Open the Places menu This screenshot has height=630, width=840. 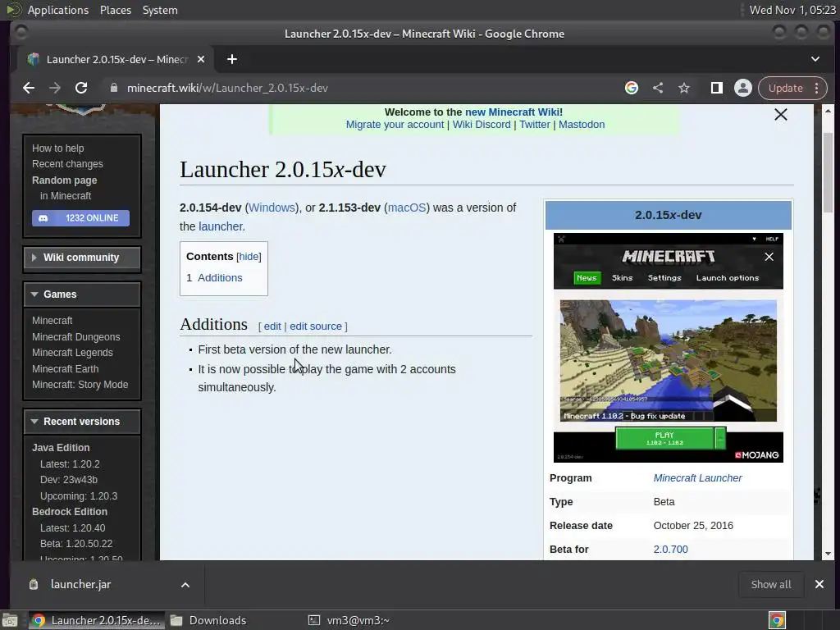(x=116, y=10)
